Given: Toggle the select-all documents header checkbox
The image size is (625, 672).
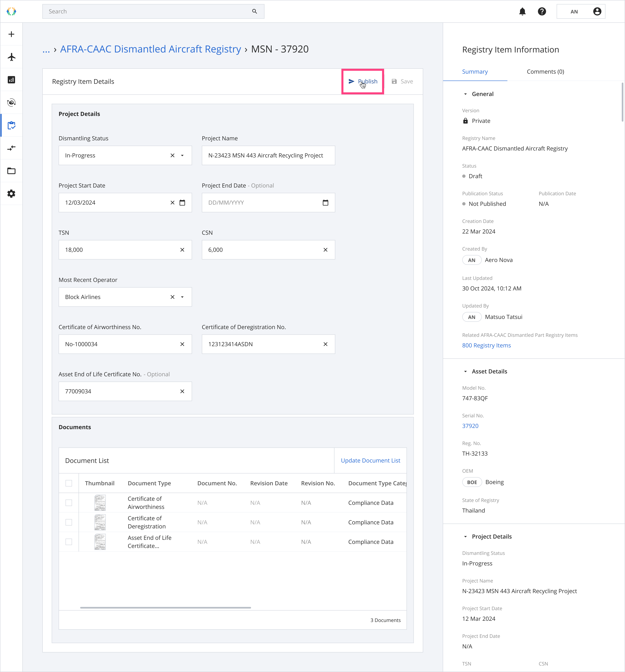Looking at the screenshot, I should click(69, 483).
